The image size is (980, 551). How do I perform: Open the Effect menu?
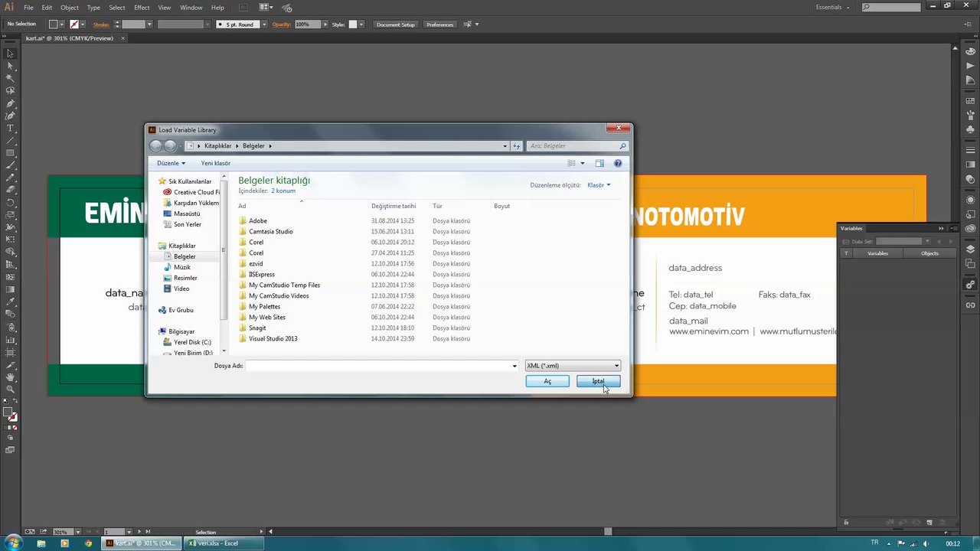pos(142,8)
